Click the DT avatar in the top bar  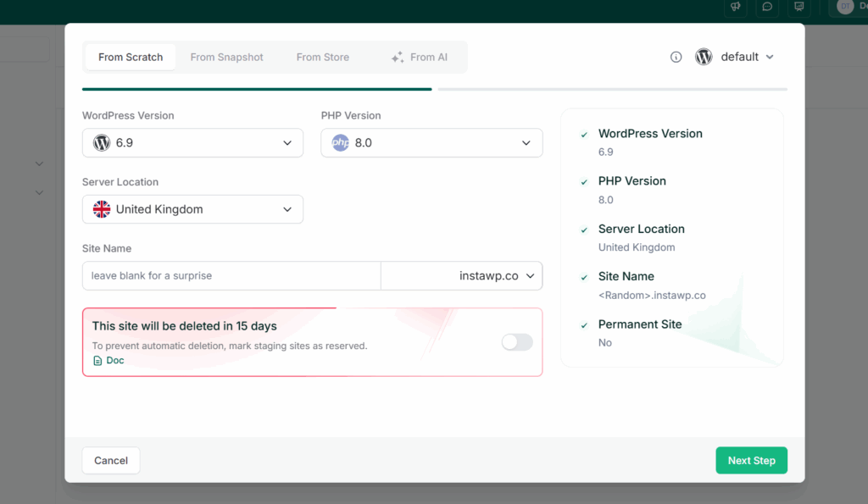[845, 8]
